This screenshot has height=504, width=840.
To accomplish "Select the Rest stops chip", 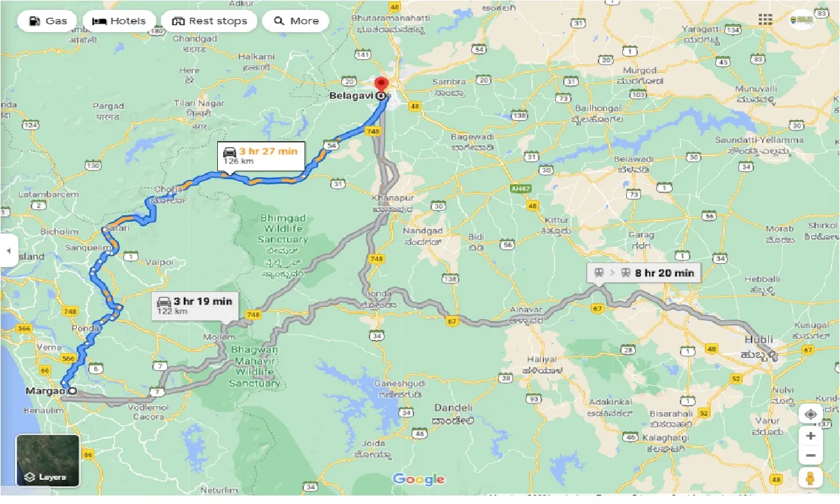I will click(x=209, y=21).
